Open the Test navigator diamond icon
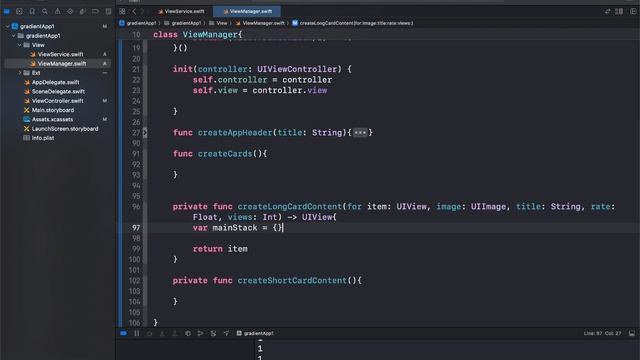Viewport: 640px width, 360px height. coord(70,11)
